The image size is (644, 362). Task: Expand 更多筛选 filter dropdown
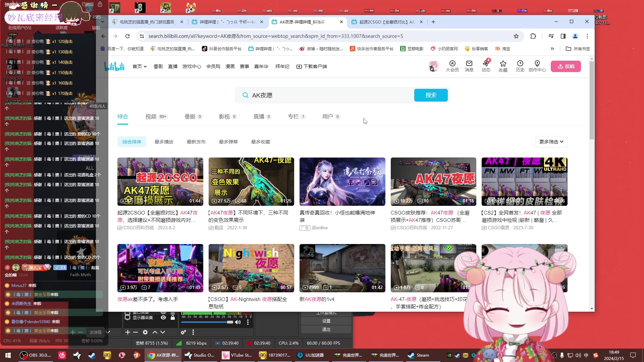tap(551, 142)
